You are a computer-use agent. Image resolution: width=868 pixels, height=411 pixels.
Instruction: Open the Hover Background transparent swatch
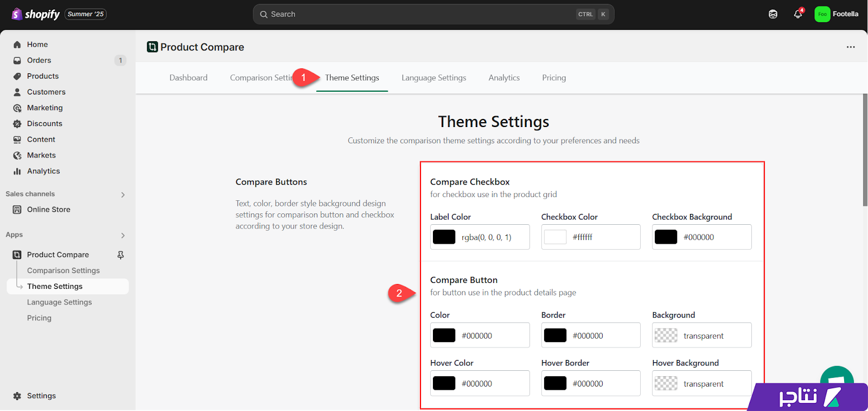[x=666, y=383]
